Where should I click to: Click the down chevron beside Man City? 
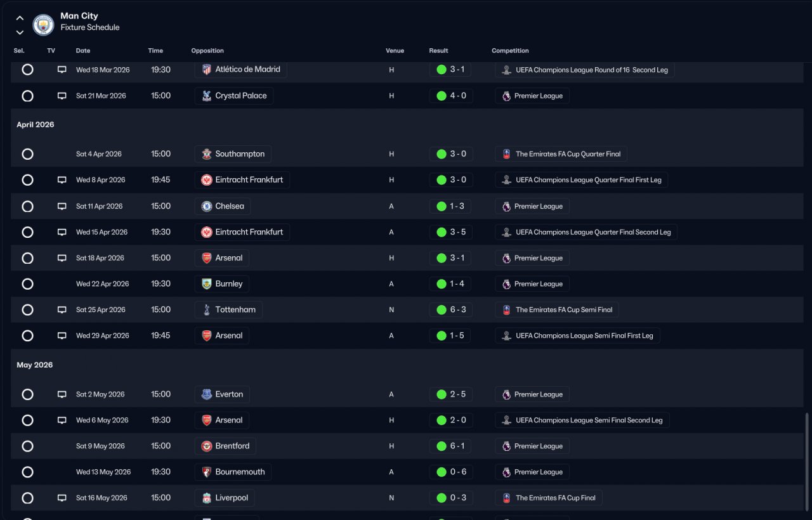20,32
